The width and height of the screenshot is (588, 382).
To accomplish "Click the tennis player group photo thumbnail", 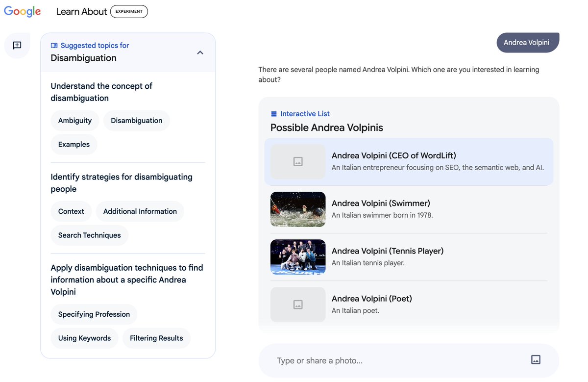I will (298, 257).
